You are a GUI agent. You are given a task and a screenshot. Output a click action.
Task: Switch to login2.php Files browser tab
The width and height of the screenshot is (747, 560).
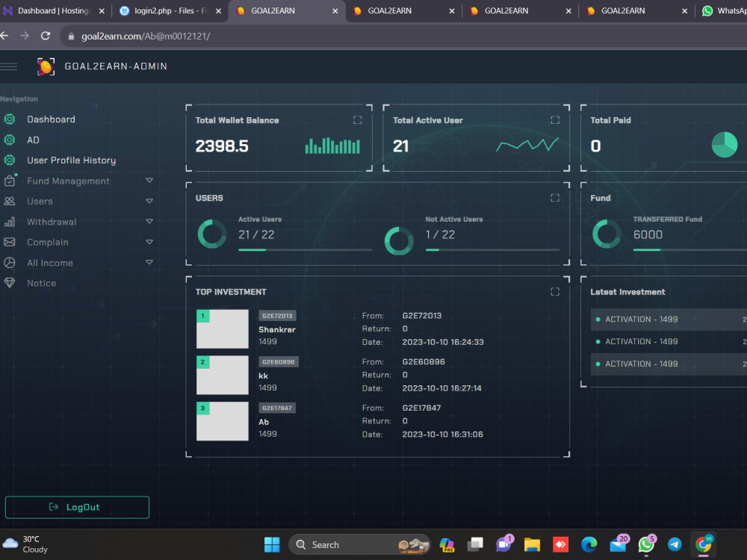click(170, 10)
